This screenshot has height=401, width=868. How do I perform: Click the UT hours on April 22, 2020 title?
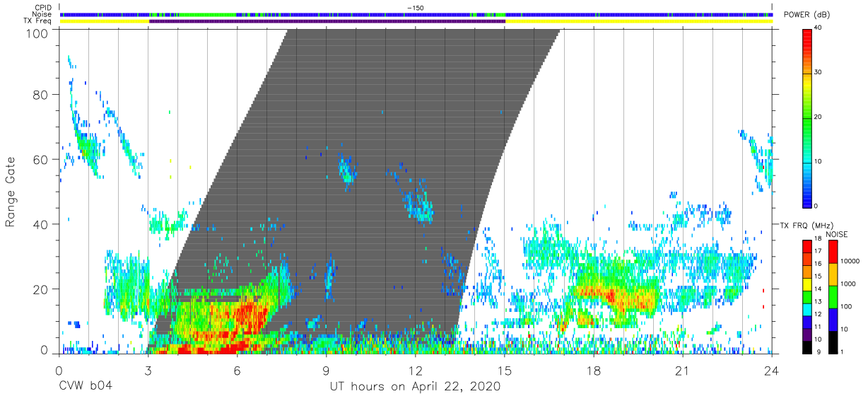pyautogui.click(x=415, y=387)
